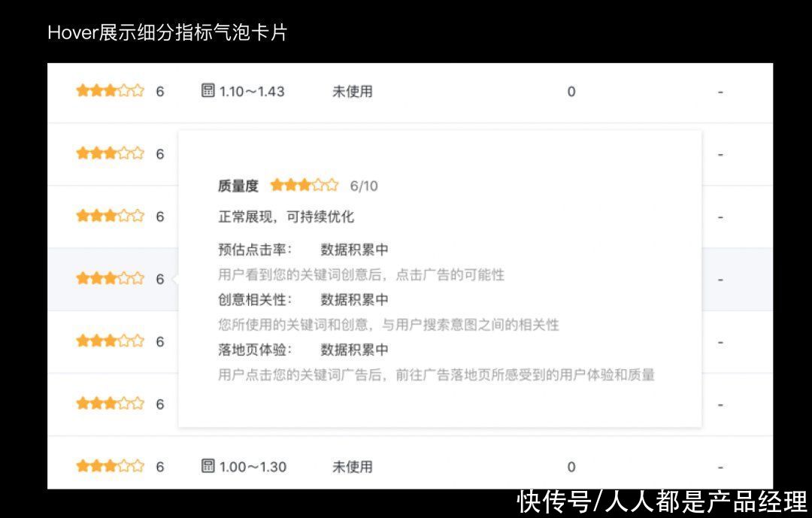Click 数据积累中 beside 落地页体验

point(354,350)
